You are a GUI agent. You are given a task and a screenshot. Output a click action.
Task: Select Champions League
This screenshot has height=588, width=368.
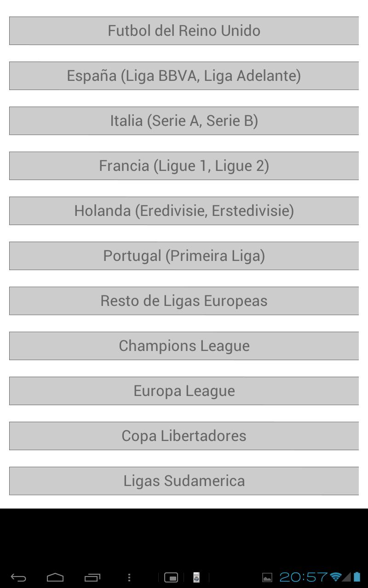click(184, 346)
